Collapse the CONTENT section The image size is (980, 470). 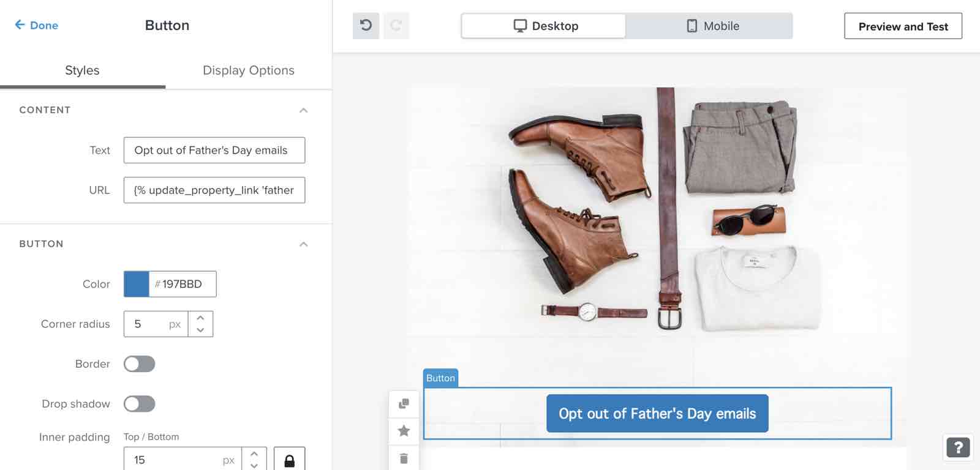302,110
